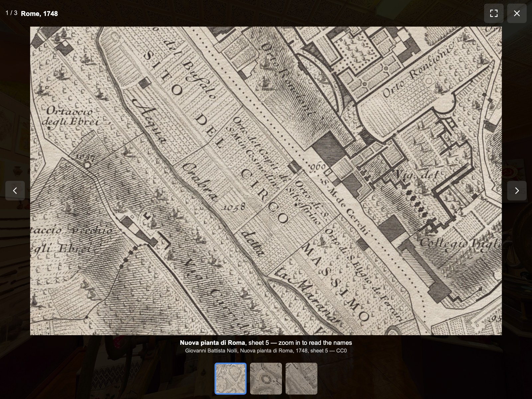This screenshot has width=532, height=399.
Task: Click the 'Rome, 1748' title
Action: [39, 14]
